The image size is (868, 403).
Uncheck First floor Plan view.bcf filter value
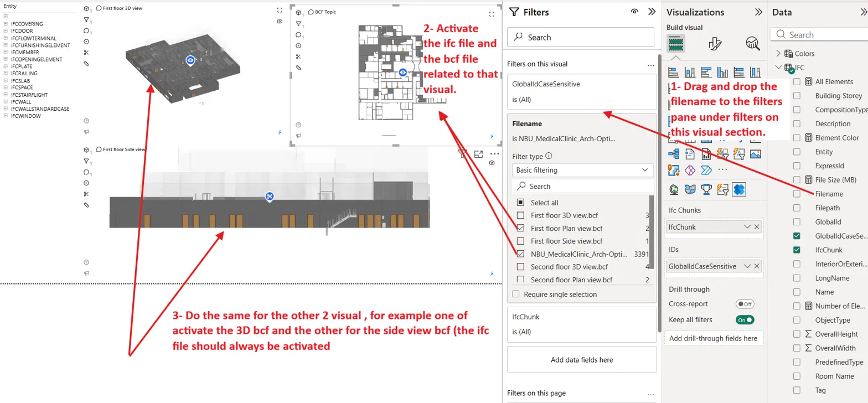(x=520, y=228)
